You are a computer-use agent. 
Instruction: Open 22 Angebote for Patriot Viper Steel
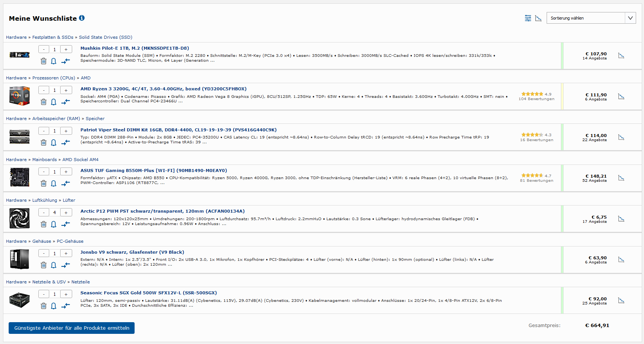(x=594, y=140)
